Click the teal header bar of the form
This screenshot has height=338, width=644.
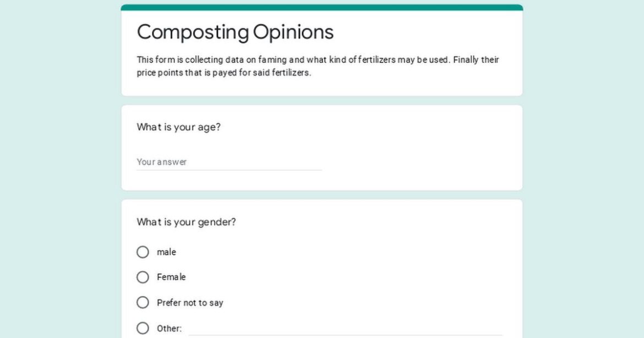point(321,5)
